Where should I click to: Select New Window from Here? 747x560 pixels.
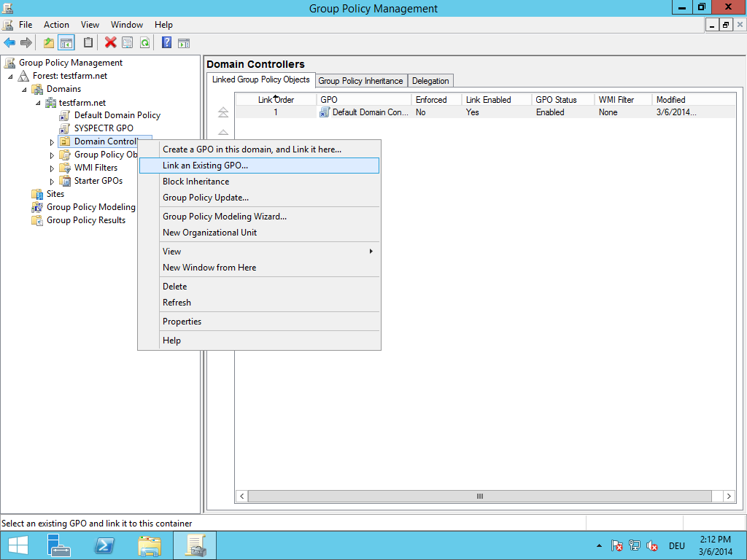point(259,268)
